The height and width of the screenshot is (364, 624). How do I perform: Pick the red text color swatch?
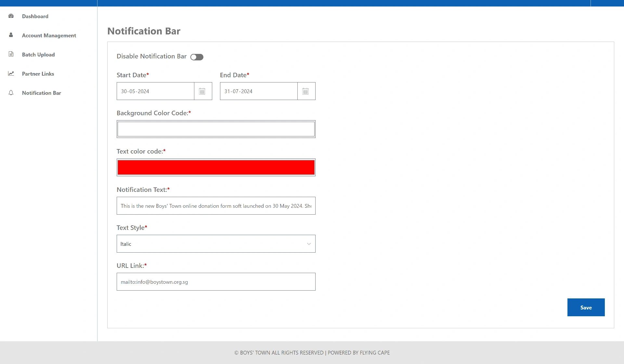(x=216, y=168)
